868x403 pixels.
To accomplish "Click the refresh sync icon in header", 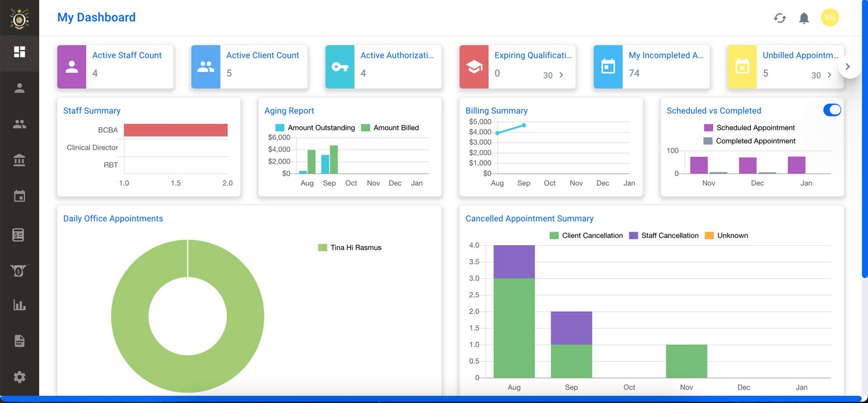I will click(x=780, y=18).
